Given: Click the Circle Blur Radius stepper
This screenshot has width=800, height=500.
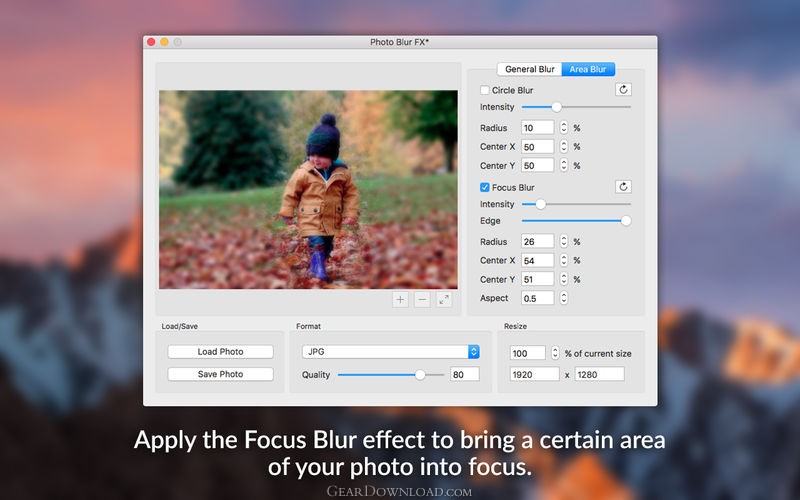Looking at the screenshot, I should [564, 127].
